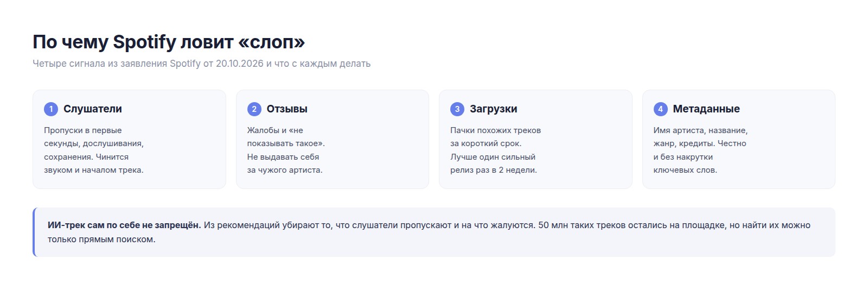Select the «Слушатели» card title

pyautogui.click(x=93, y=109)
